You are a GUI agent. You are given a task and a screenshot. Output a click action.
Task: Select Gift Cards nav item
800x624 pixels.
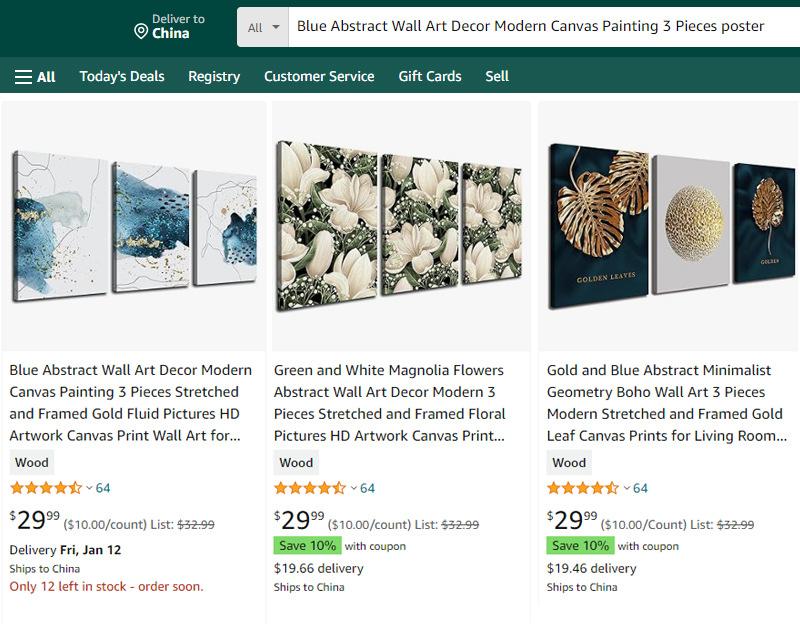pyautogui.click(x=430, y=76)
